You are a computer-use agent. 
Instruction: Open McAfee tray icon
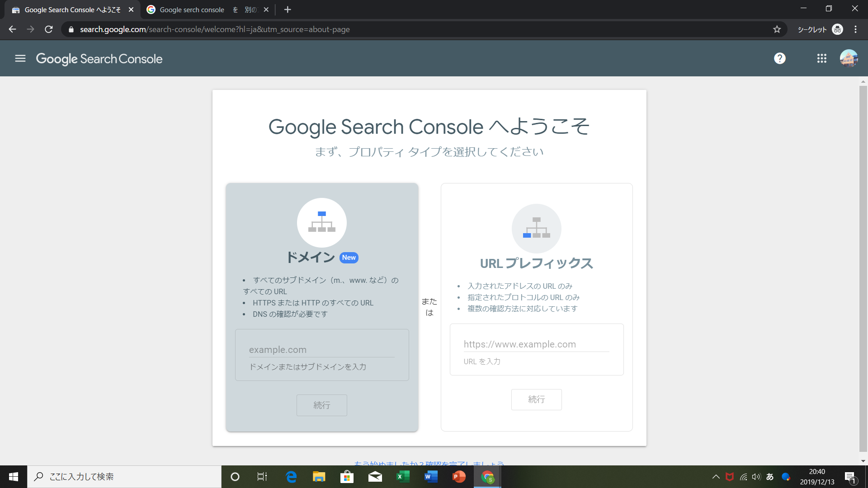pyautogui.click(x=730, y=477)
